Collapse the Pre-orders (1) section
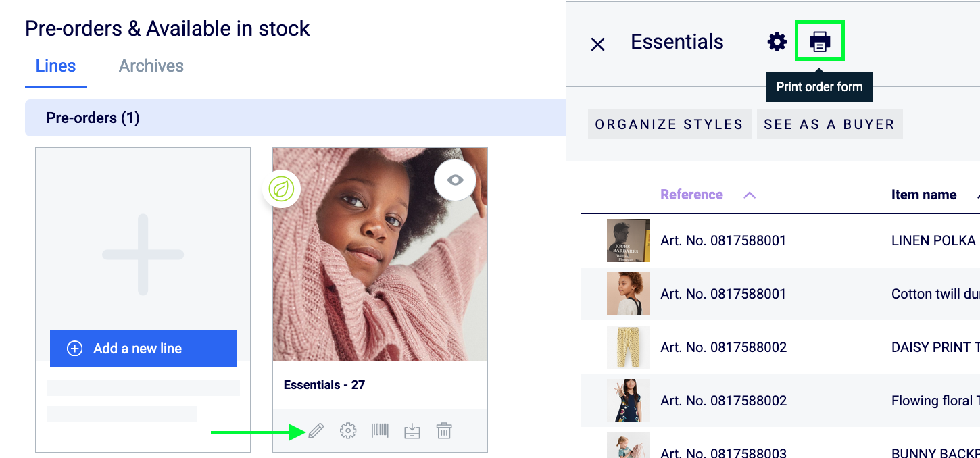This screenshot has width=980, height=458. 93,118
